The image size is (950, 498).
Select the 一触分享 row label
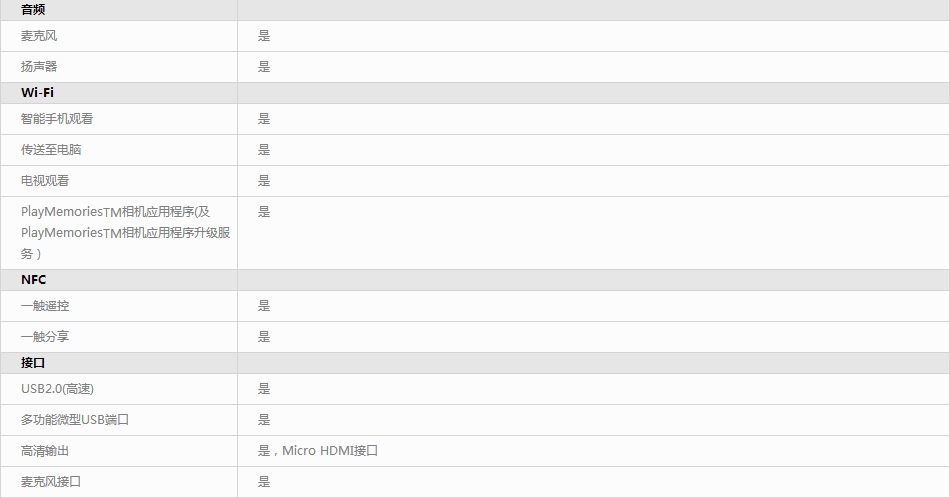[x=45, y=337]
